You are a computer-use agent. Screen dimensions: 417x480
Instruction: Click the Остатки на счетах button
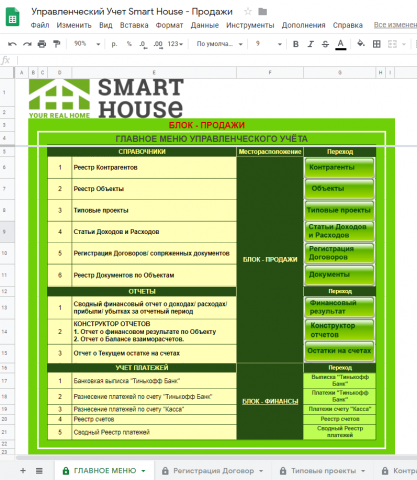coord(339,351)
